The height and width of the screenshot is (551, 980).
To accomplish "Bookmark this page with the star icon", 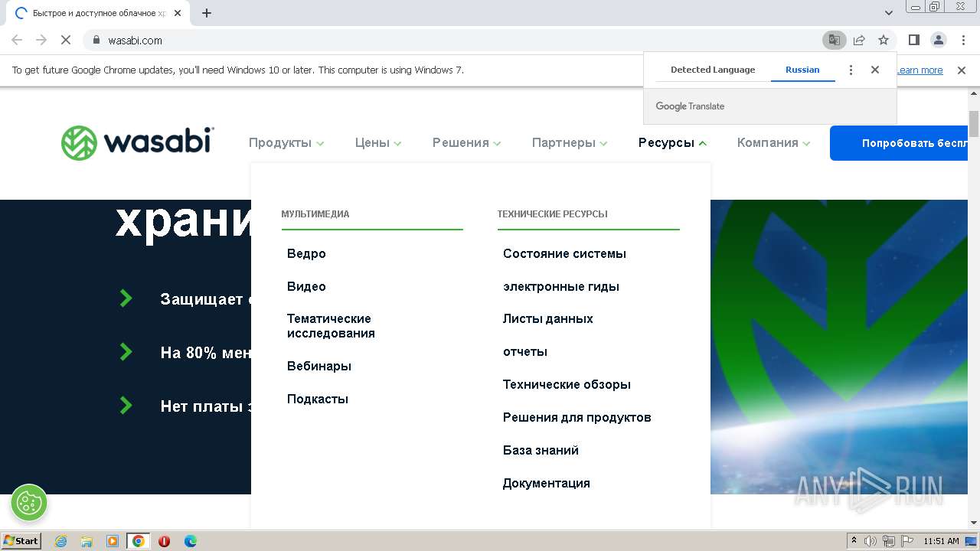I will (x=884, y=40).
